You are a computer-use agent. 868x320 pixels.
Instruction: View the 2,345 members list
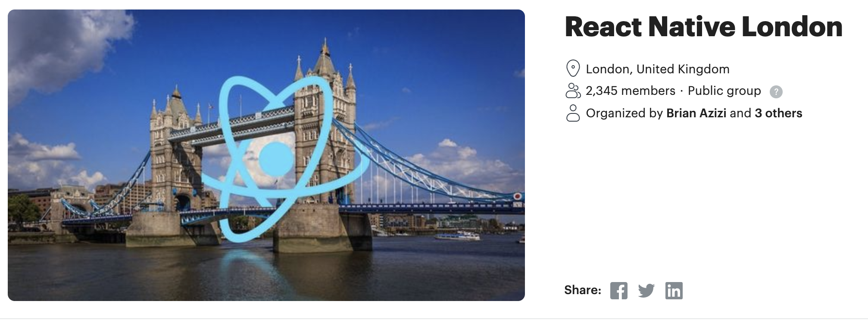631,91
